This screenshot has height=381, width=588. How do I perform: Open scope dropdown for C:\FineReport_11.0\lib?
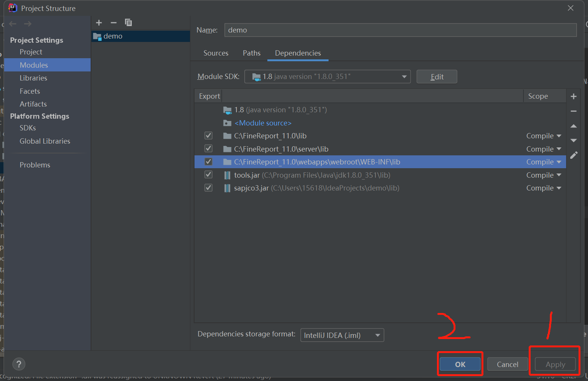(x=544, y=136)
